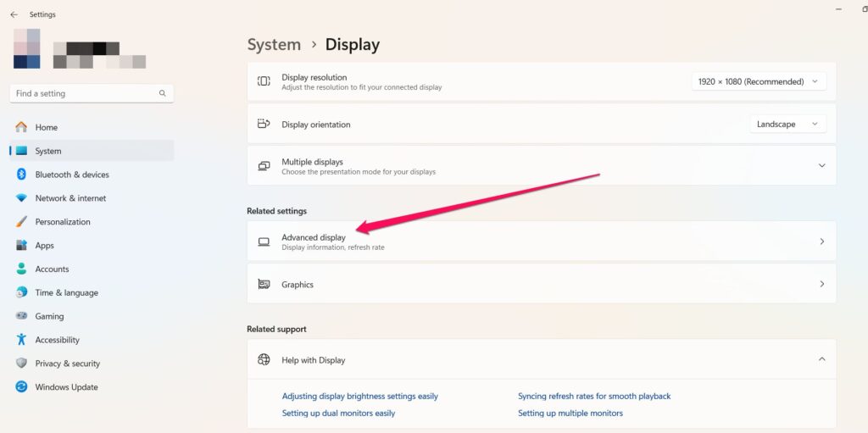Expand the Multiple displays section

click(821, 166)
